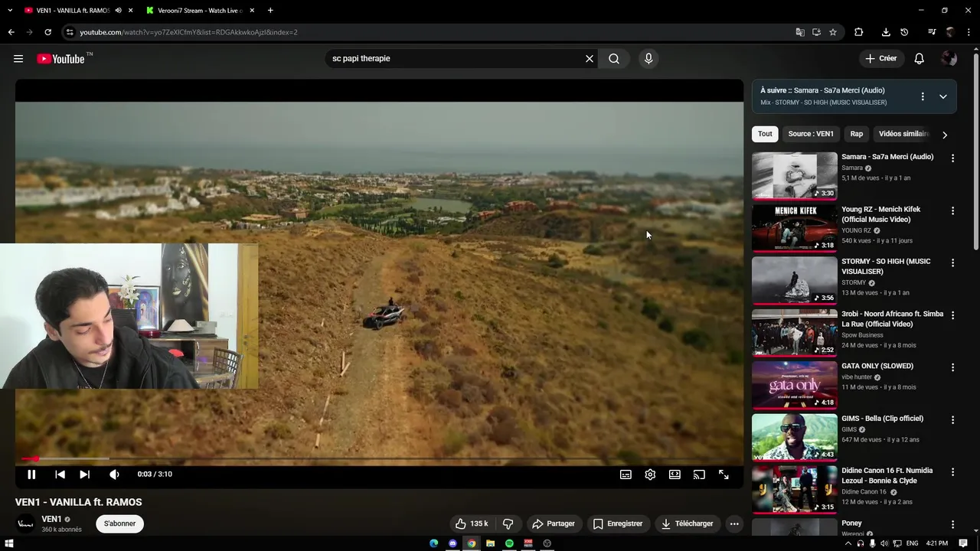Pause the video
This screenshot has width=980, height=551.
click(31, 474)
